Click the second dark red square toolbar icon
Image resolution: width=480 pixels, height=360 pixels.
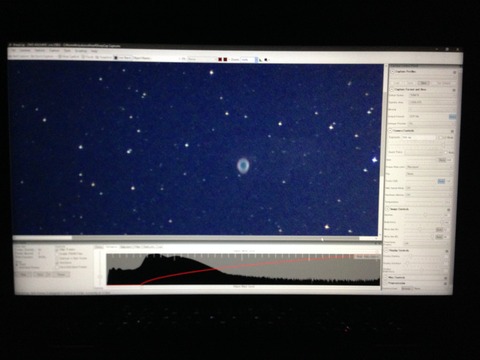tap(225, 59)
